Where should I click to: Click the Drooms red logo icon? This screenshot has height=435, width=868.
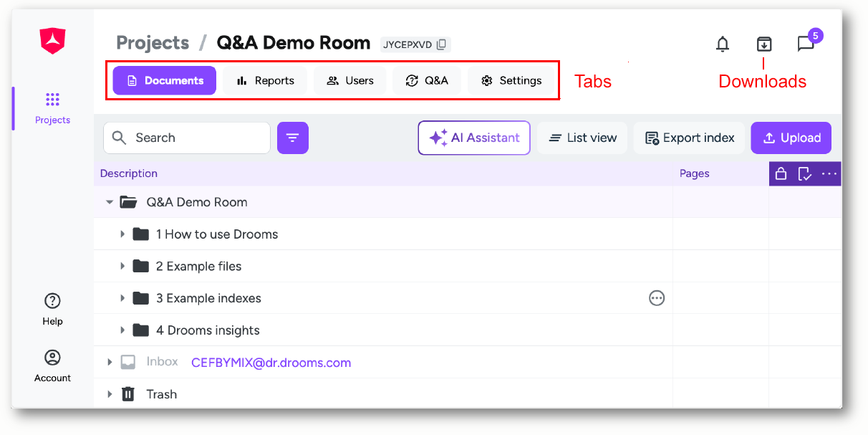click(52, 41)
